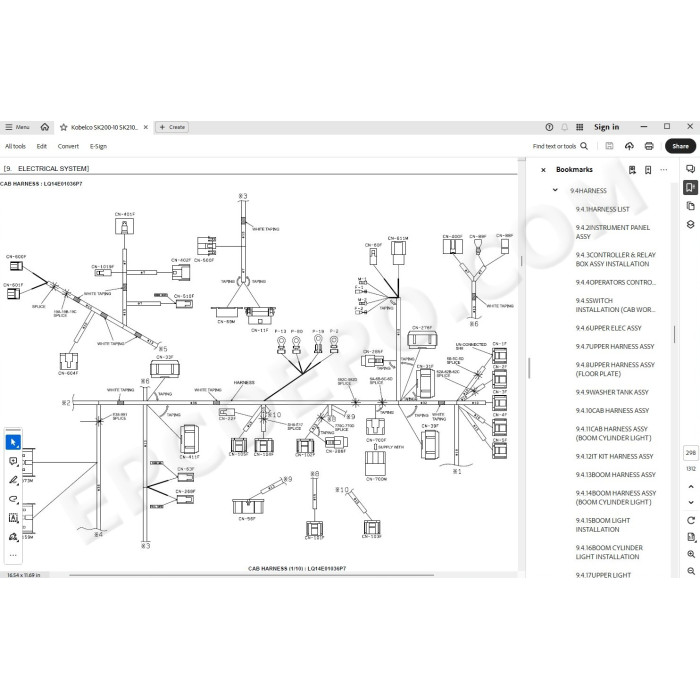700x700 pixels.
Task: Open bookmark 9.4.16 BOOM CYLINDER LIGHT INSTALLATION
Action: click(609, 552)
